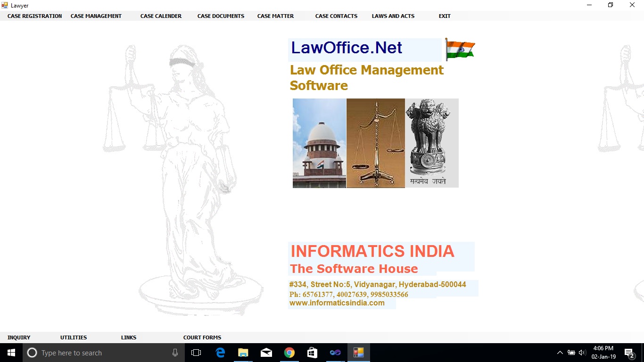Open the CASE DOCUMENTS menu
The height and width of the screenshot is (362, 644).
pyautogui.click(x=221, y=16)
